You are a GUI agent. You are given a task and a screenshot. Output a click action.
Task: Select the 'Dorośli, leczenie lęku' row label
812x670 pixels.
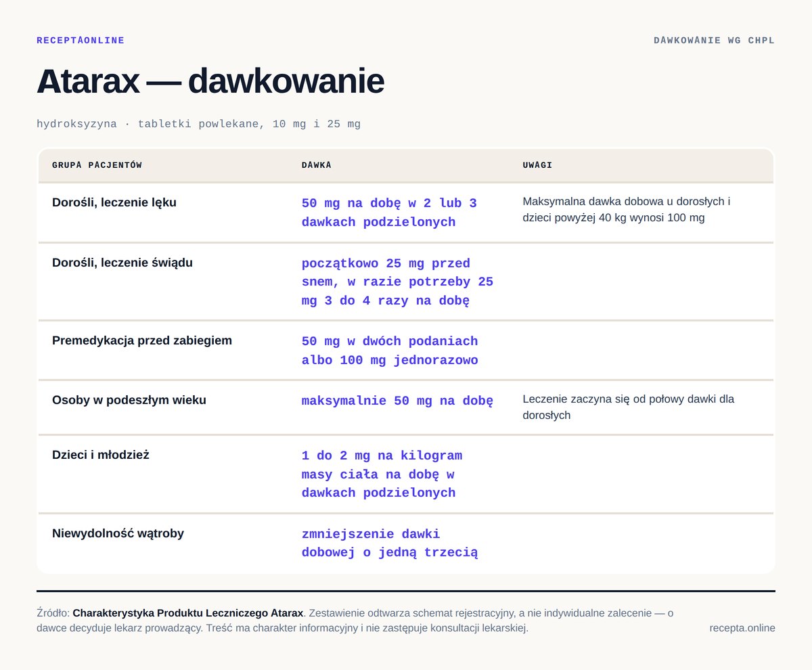pyautogui.click(x=114, y=202)
